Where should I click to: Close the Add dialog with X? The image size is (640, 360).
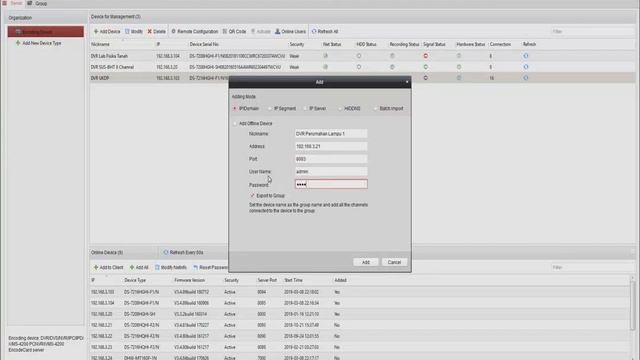click(407, 82)
